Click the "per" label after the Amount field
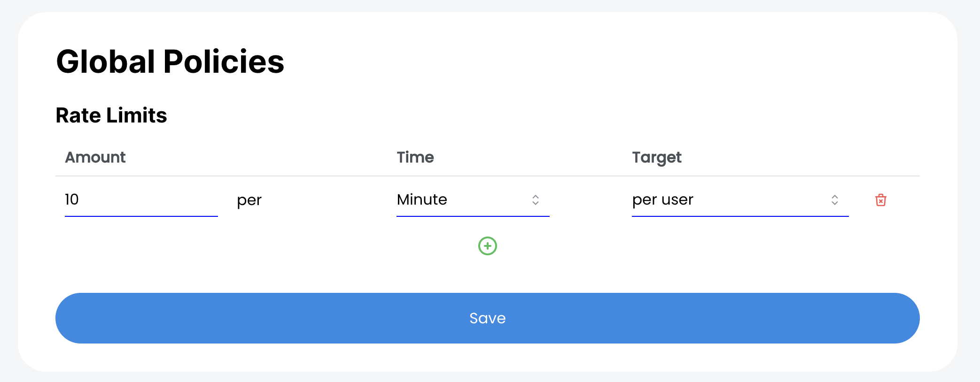Image resolution: width=980 pixels, height=382 pixels. coord(249,200)
